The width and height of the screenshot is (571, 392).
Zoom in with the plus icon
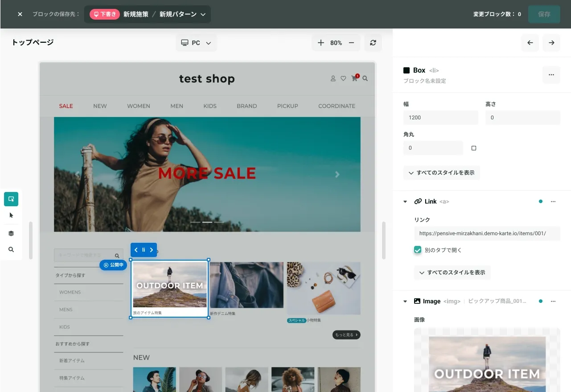[x=321, y=43]
